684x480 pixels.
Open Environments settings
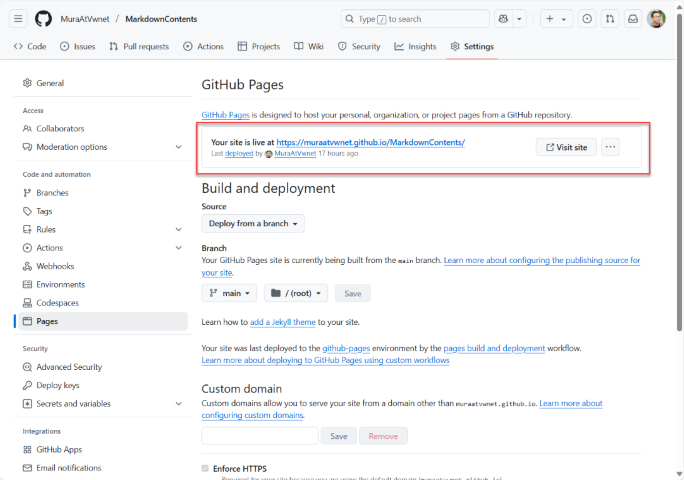pos(103,285)
